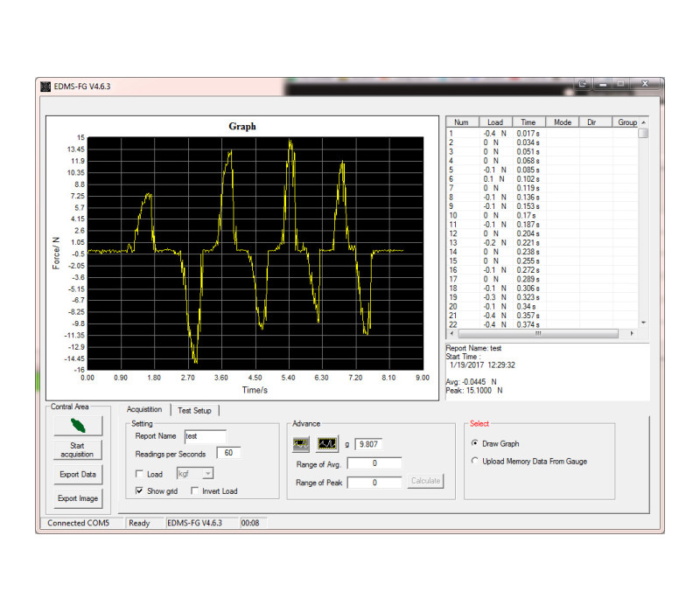
Task: Click the vertical scrollbar thumb of data table
Action: (x=643, y=134)
